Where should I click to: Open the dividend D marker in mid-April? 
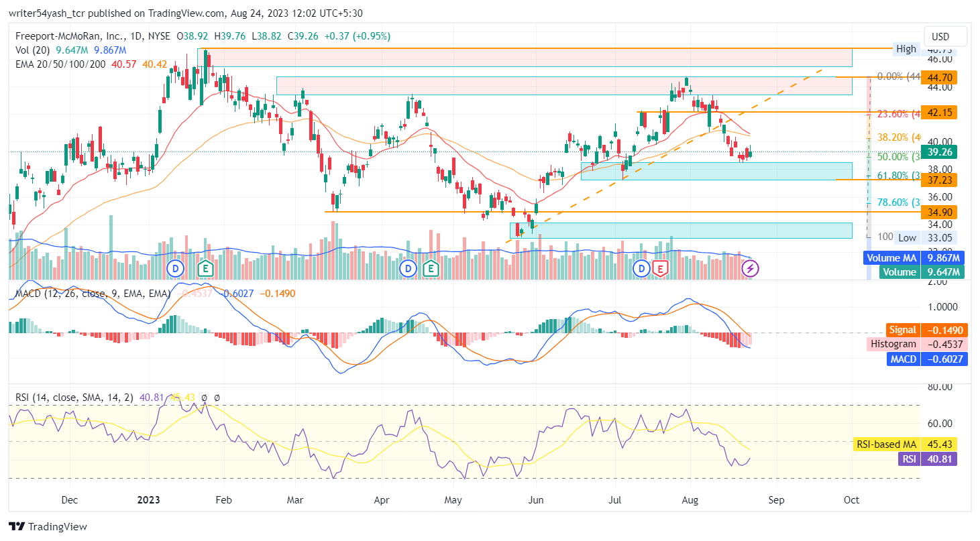pos(408,269)
